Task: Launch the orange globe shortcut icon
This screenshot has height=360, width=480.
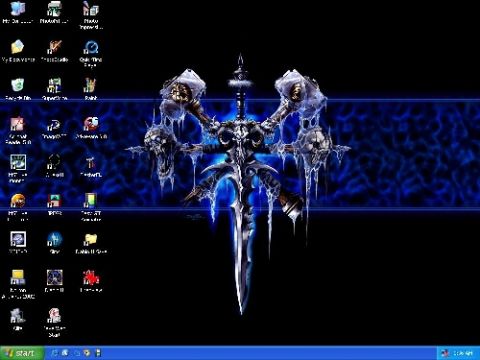Action: [x=18, y=201]
